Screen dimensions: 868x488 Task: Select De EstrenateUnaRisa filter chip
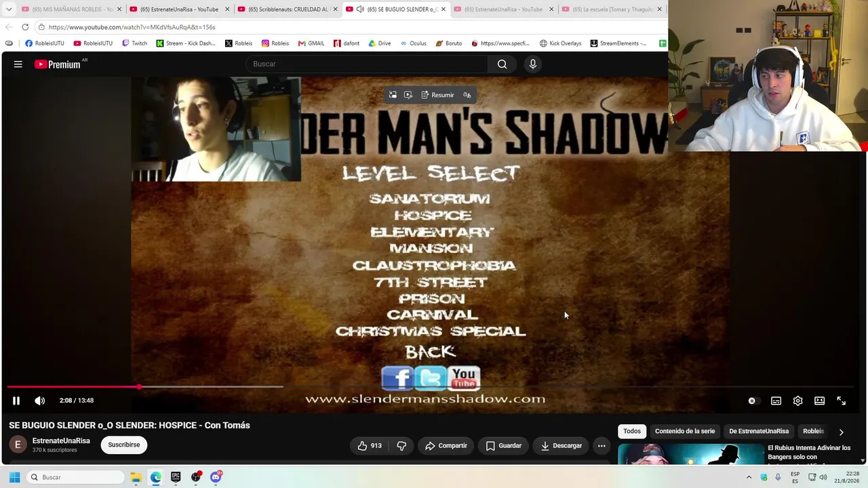tap(759, 431)
